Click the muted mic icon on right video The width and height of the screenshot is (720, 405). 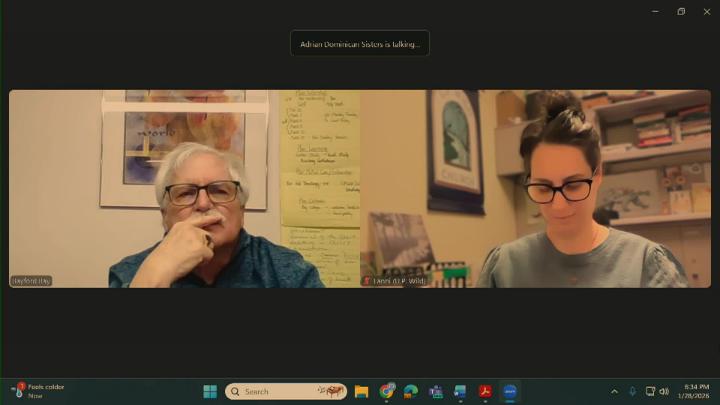point(367,281)
